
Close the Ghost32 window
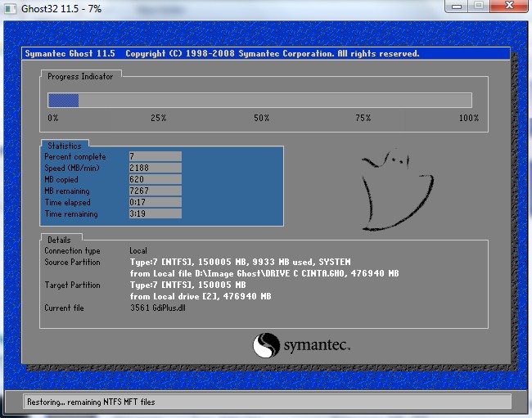[x=509, y=6]
